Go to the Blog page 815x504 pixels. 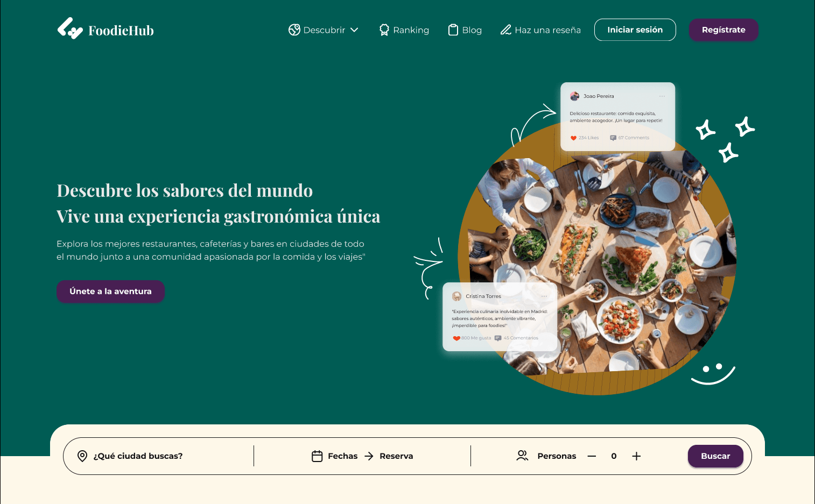[x=465, y=30]
